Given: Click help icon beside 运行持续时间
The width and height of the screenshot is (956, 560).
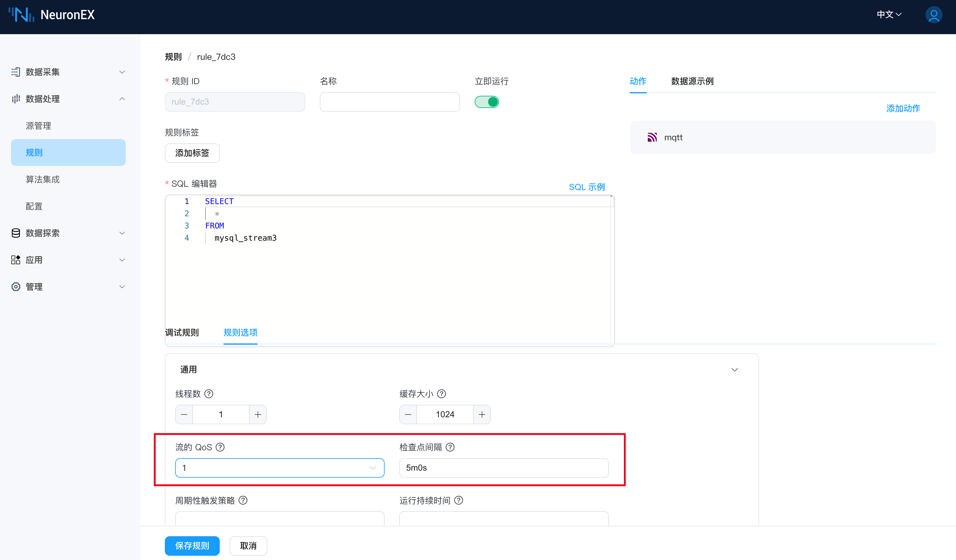Looking at the screenshot, I should pyautogui.click(x=458, y=501).
